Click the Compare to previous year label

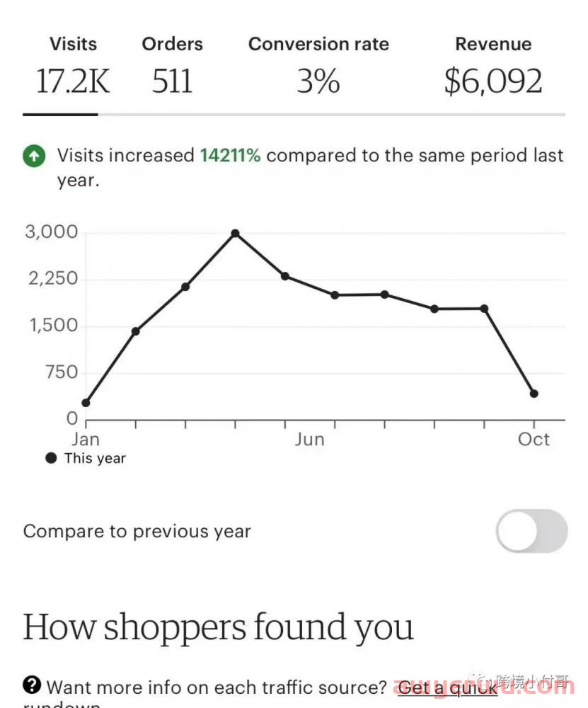(137, 532)
